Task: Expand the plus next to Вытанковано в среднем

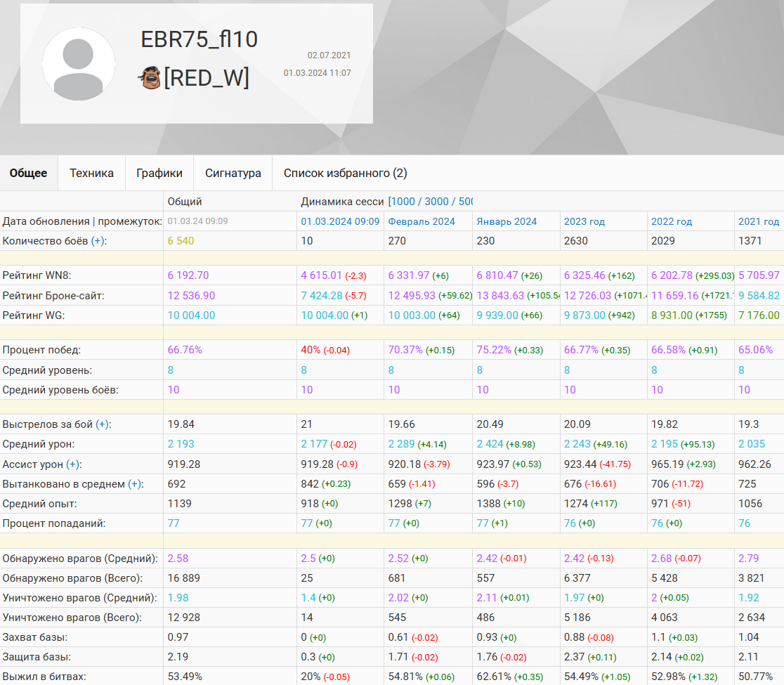Action: click(x=135, y=484)
